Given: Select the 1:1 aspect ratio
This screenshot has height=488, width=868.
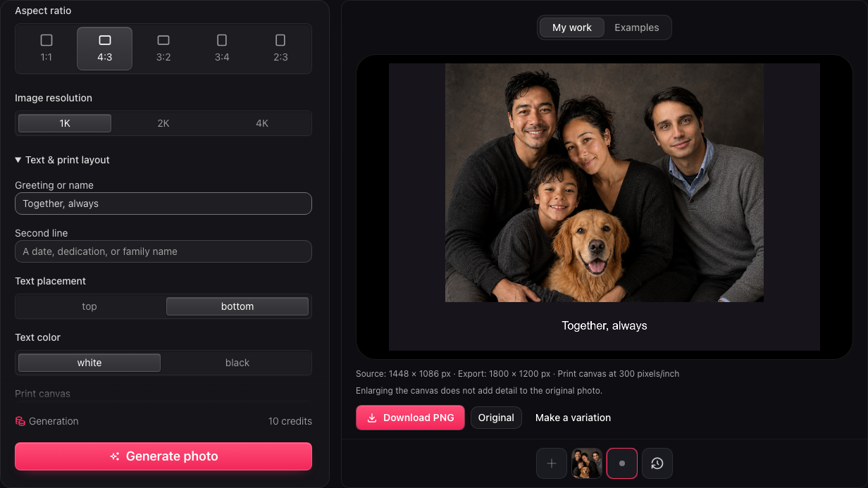Looking at the screenshot, I should point(46,49).
